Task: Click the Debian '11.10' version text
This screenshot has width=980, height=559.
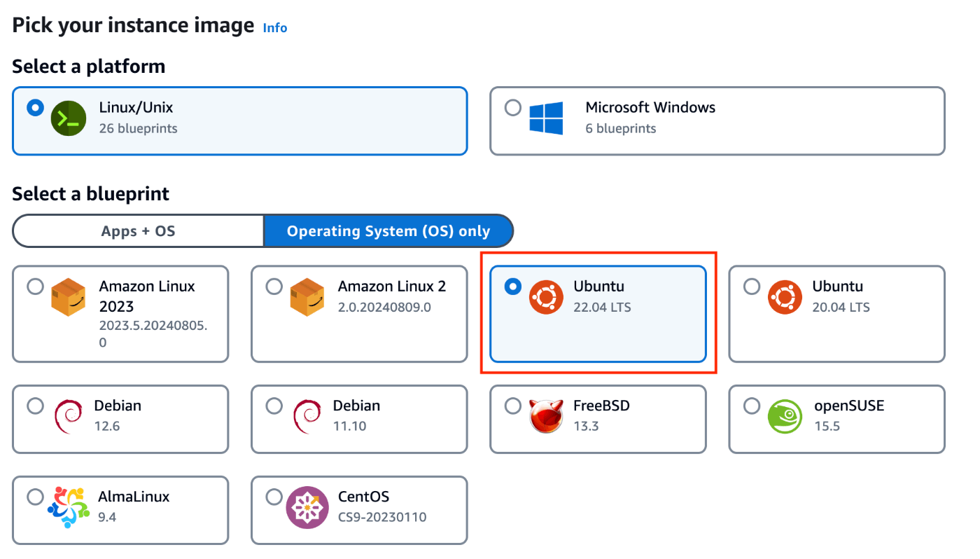Action: tap(349, 426)
